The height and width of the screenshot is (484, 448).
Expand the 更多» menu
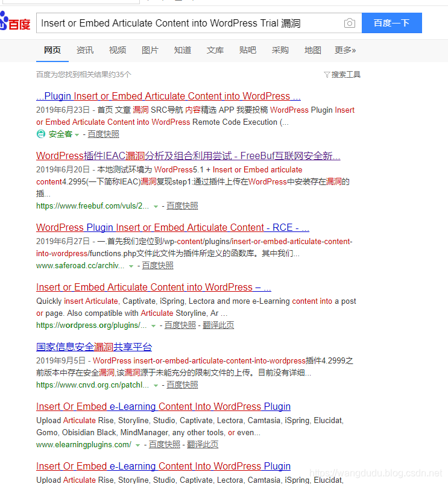click(x=345, y=50)
